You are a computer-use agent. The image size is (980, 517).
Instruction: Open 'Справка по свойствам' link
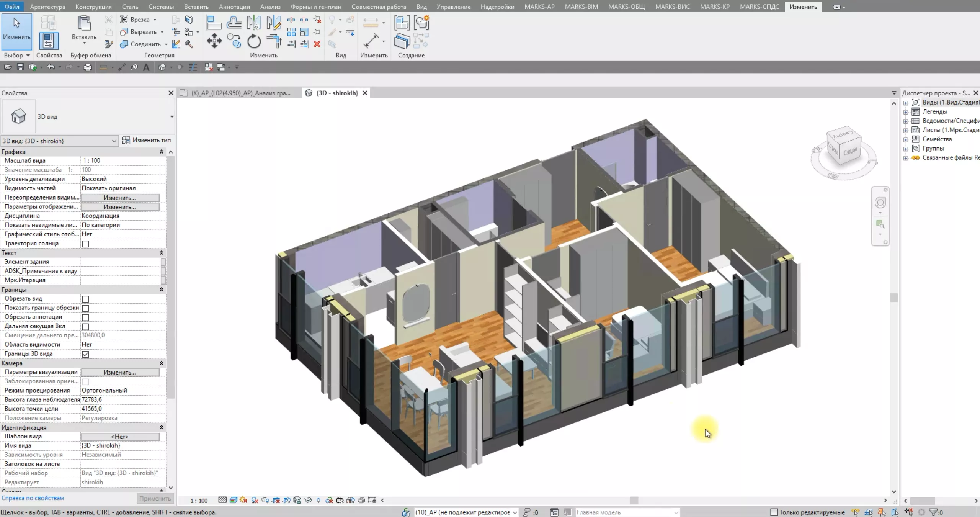coord(33,498)
